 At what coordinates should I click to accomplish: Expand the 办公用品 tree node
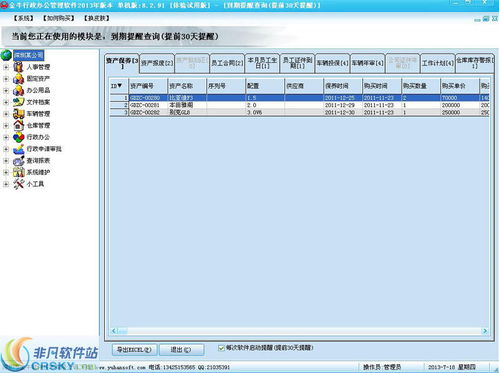6,91
